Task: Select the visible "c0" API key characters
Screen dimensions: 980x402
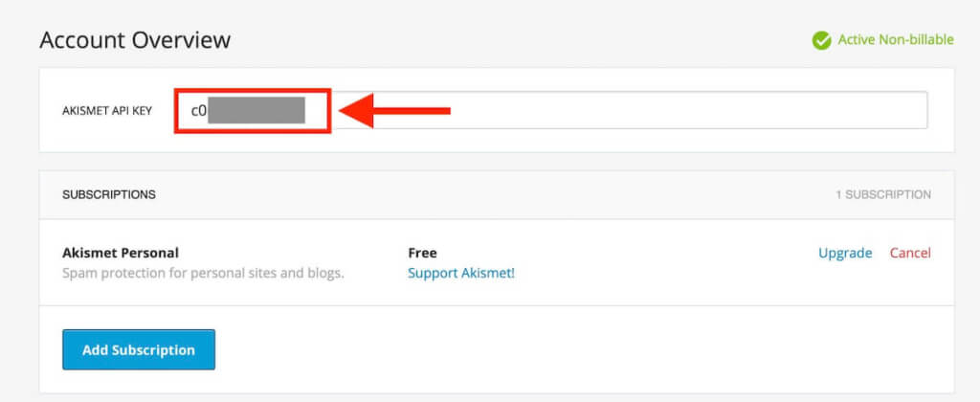Action: click(199, 111)
